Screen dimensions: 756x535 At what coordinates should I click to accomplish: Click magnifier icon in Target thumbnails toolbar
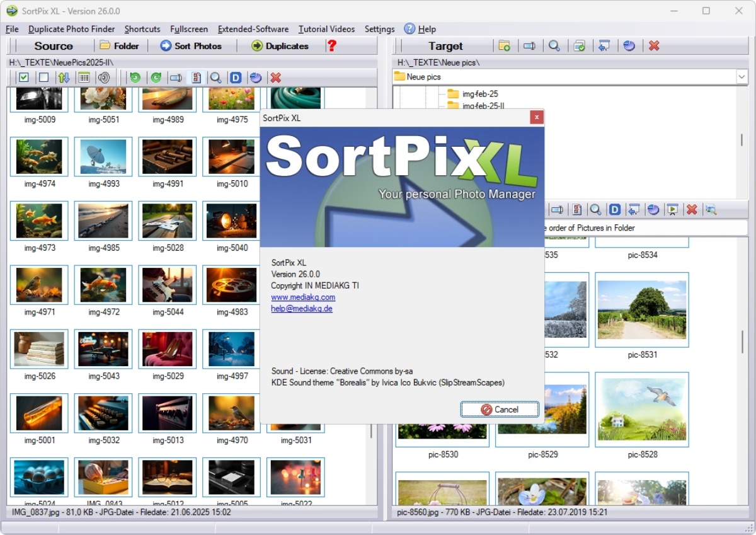(x=595, y=209)
